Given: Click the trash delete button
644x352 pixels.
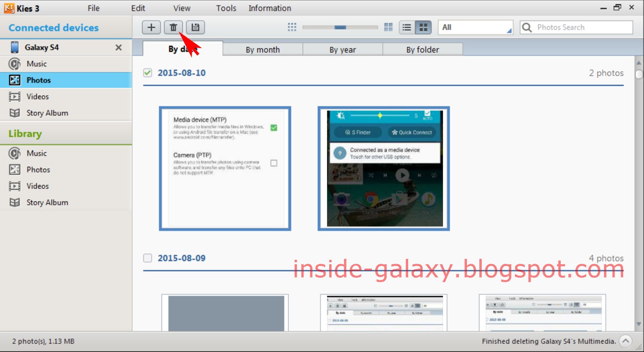Looking at the screenshot, I should 173,27.
